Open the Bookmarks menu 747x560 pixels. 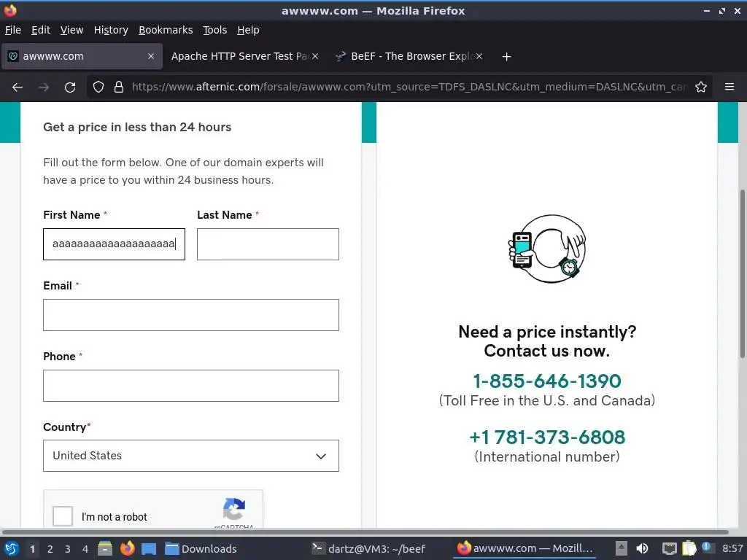click(166, 30)
